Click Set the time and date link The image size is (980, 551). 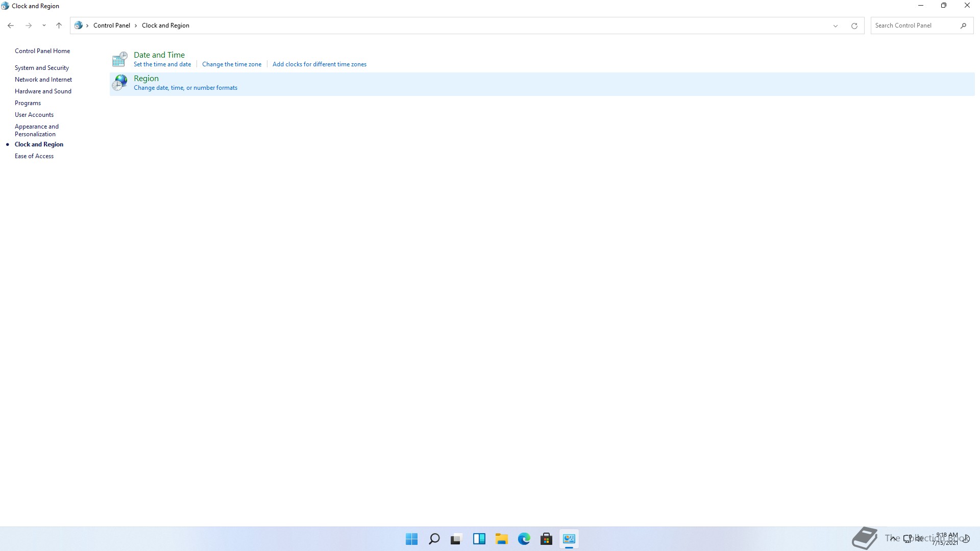162,64
